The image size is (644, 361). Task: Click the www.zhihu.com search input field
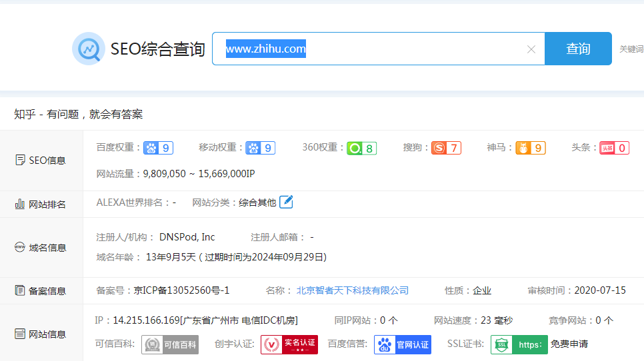coord(378,49)
